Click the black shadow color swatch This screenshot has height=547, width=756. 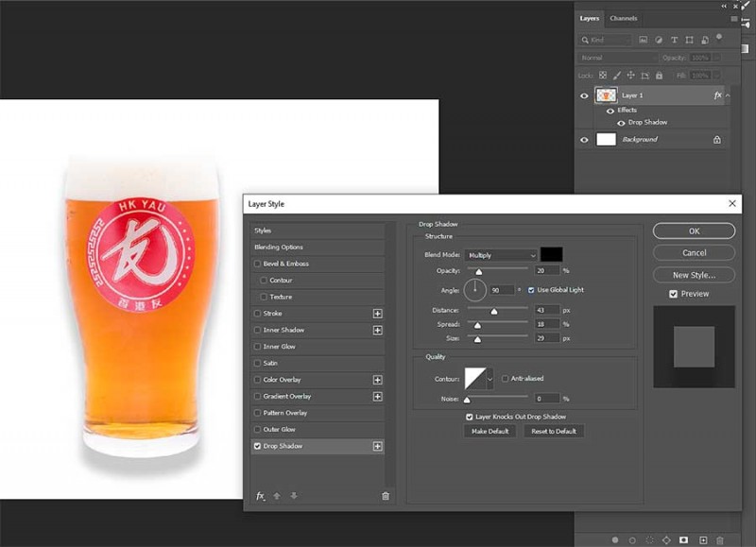coord(552,254)
